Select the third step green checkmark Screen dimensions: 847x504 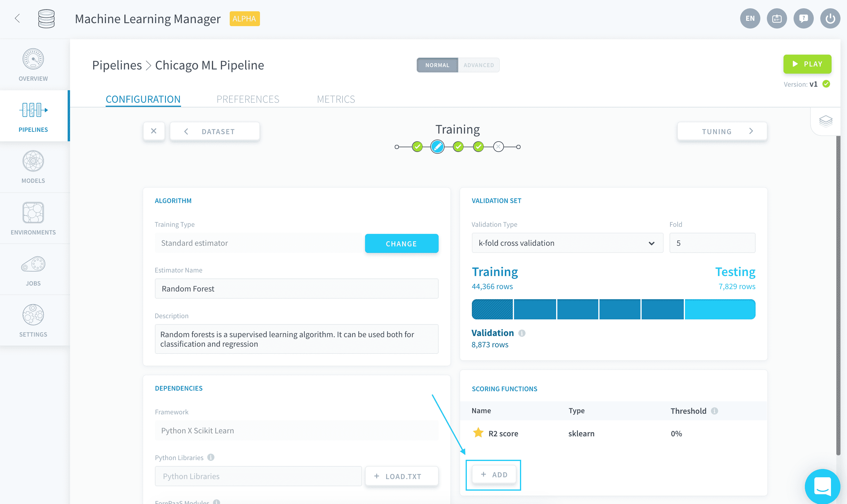(458, 147)
